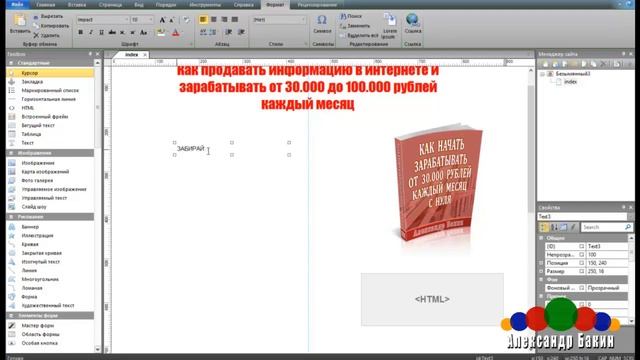
Task: Click the decrease indent icon
Action: point(229,32)
